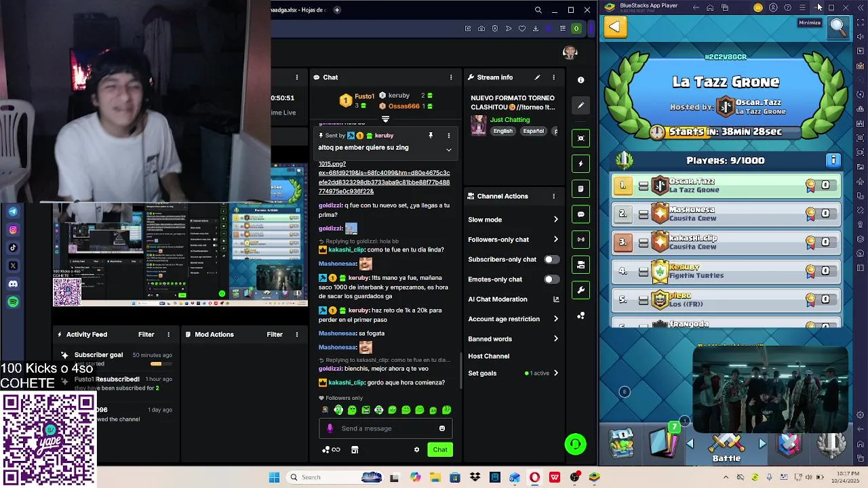Toggle Emotes-only chat
This screenshot has height=488, width=868.
(x=552, y=279)
